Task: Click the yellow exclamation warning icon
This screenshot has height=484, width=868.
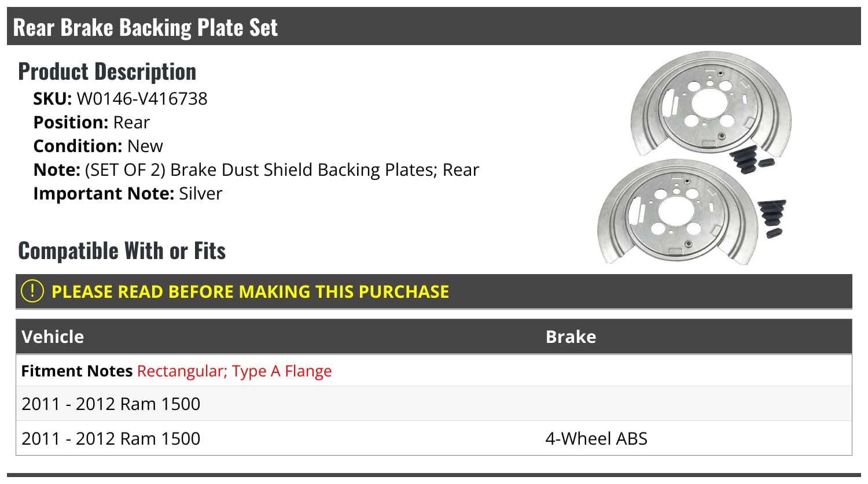Action: click(x=32, y=291)
